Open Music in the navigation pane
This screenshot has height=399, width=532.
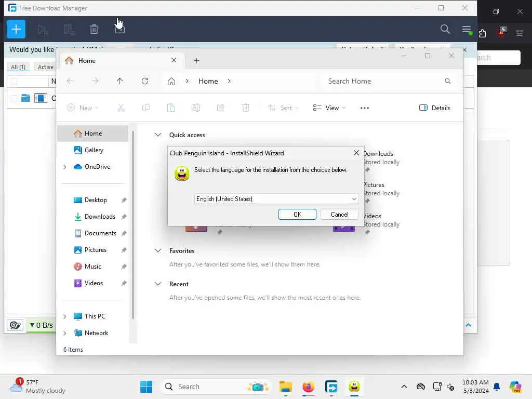coord(92,267)
